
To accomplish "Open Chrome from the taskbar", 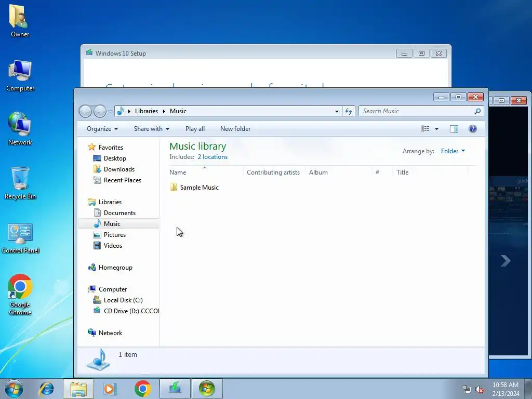I will coord(142,389).
